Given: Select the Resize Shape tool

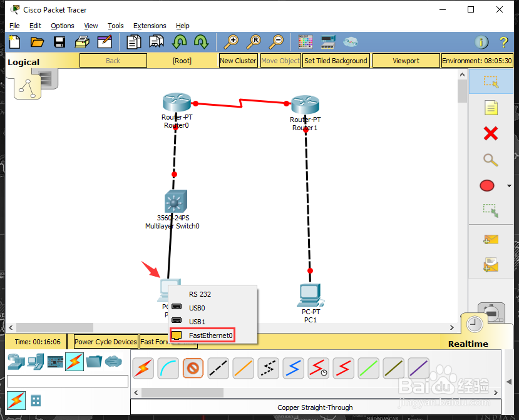Looking at the screenshot, I should point(491,210).
